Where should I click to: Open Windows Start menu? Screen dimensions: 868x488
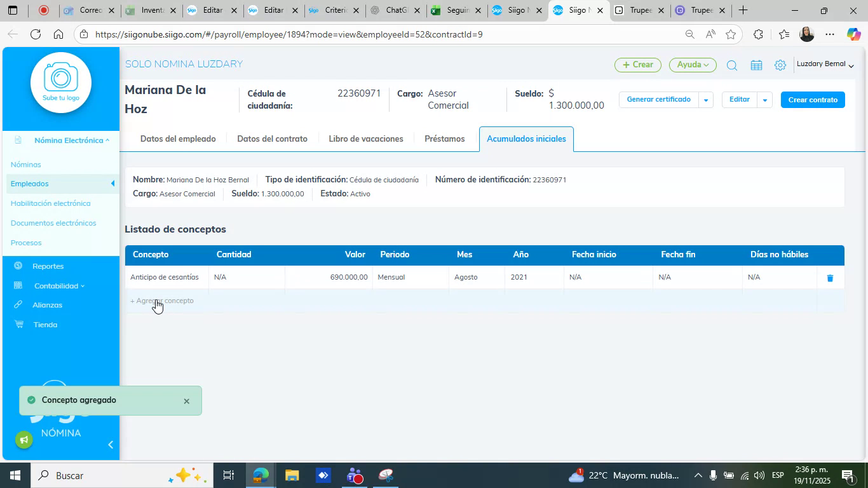coord(14,475)
